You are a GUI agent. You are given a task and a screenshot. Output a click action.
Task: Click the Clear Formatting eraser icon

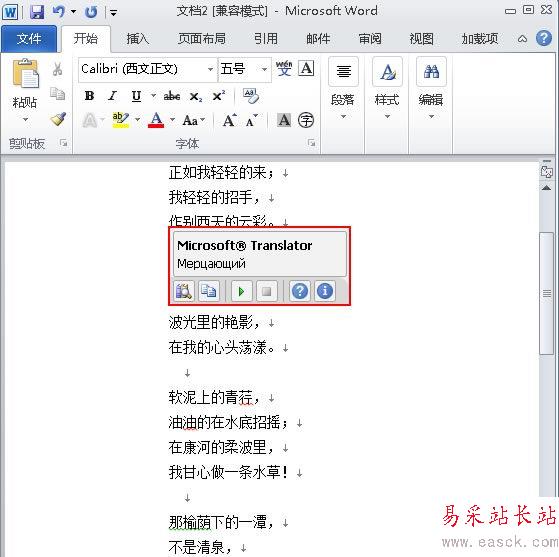pyautogui.click(x=251, y=96)
